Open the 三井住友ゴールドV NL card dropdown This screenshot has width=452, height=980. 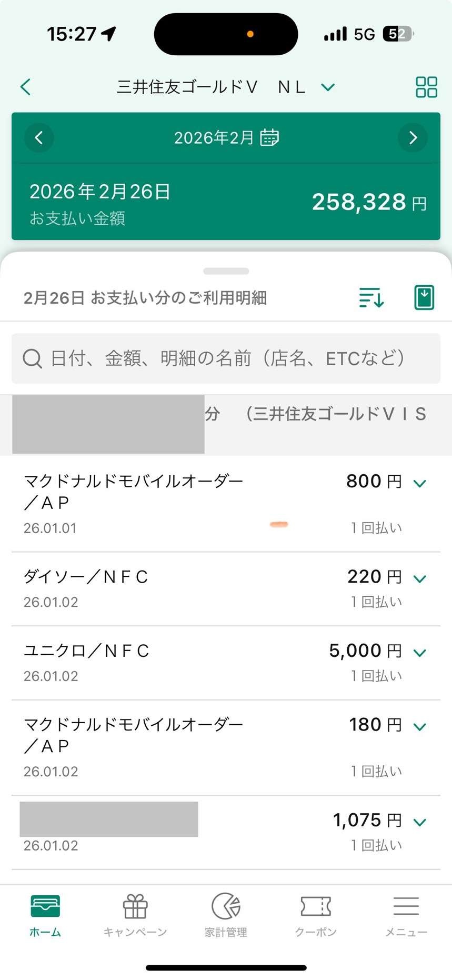click(328, 87)
